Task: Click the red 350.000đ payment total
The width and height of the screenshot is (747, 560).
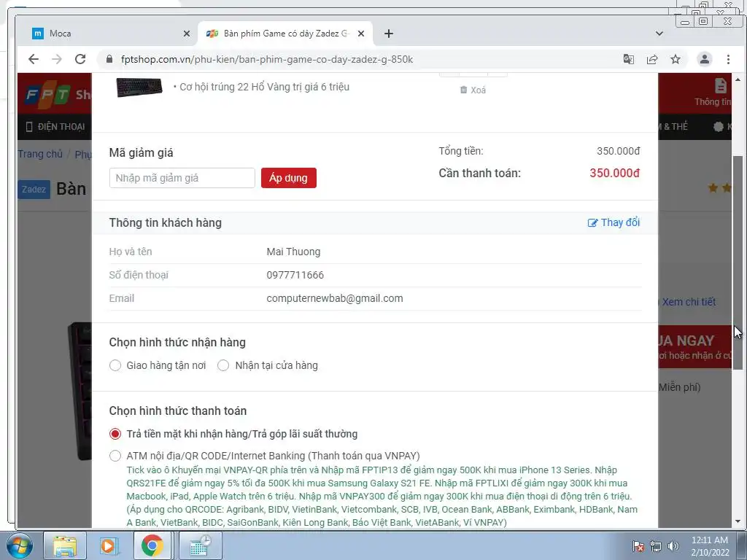Action: [614, 173]
